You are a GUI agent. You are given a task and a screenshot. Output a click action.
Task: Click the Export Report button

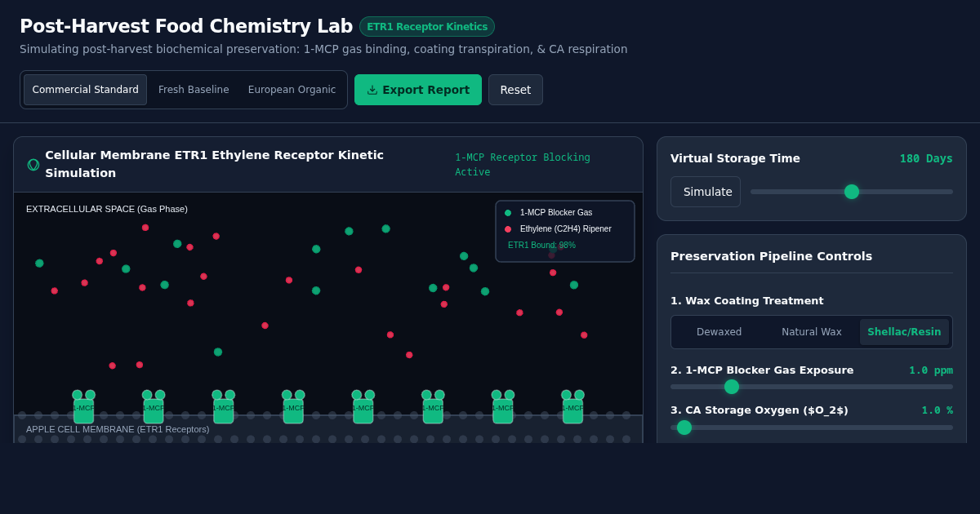tap(418, 90)
